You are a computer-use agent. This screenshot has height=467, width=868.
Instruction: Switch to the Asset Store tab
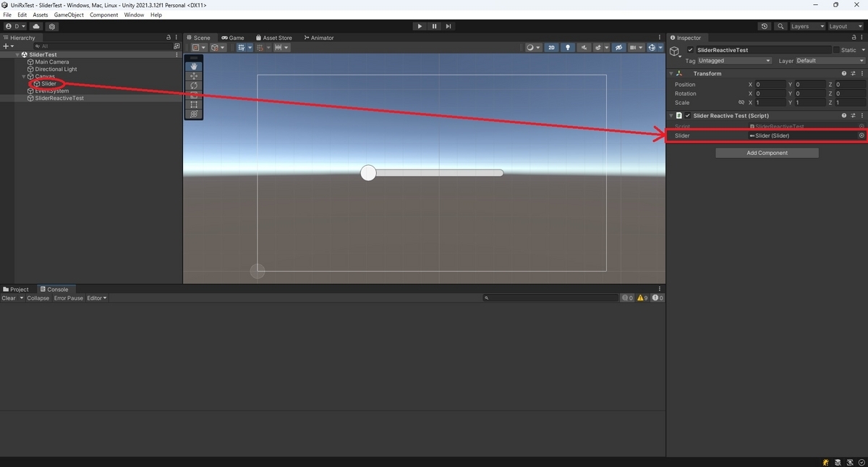273,38
